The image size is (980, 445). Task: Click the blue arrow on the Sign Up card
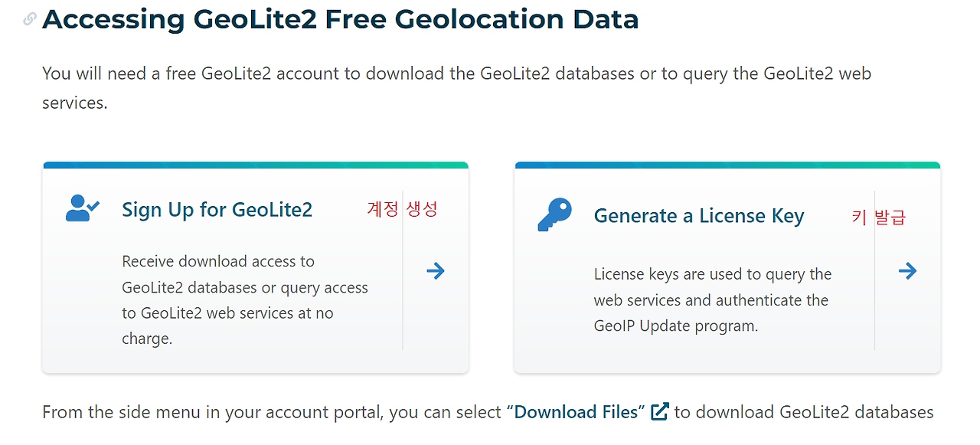tap(435, 270)
